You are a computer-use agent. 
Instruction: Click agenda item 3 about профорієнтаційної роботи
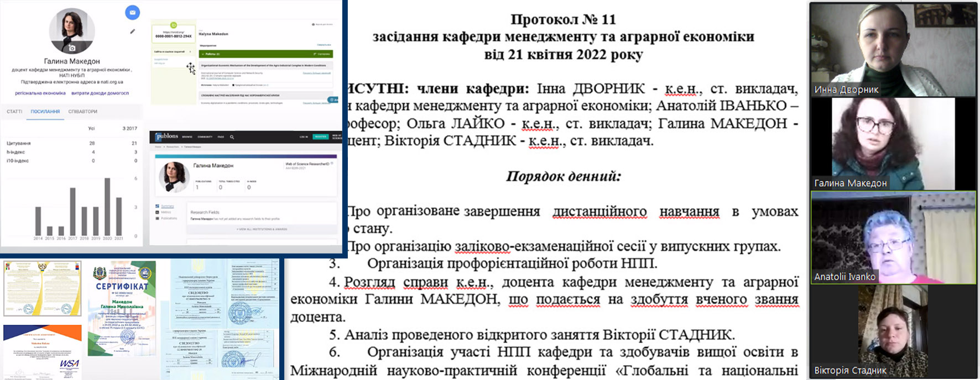[x=493, y=263]
